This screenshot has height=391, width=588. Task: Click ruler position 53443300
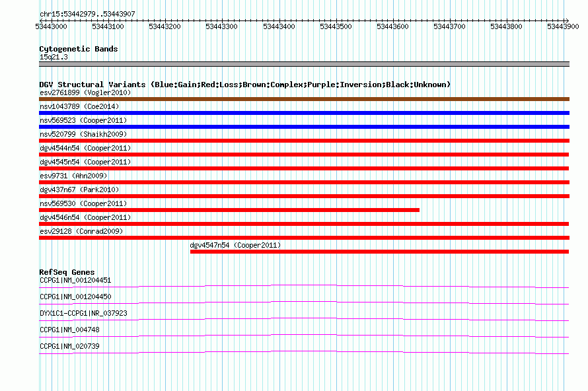[x=221, y=26]
